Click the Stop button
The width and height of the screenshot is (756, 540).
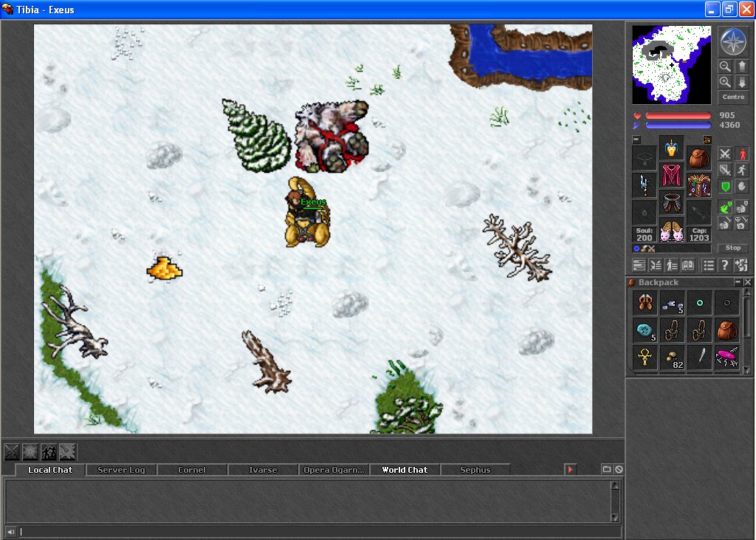tap(733, 247)
